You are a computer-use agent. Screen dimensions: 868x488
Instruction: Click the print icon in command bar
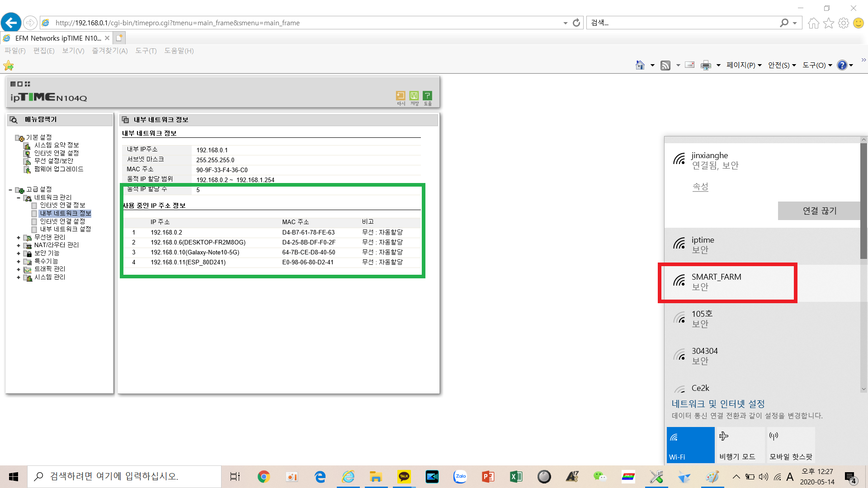tap(706, 66)
